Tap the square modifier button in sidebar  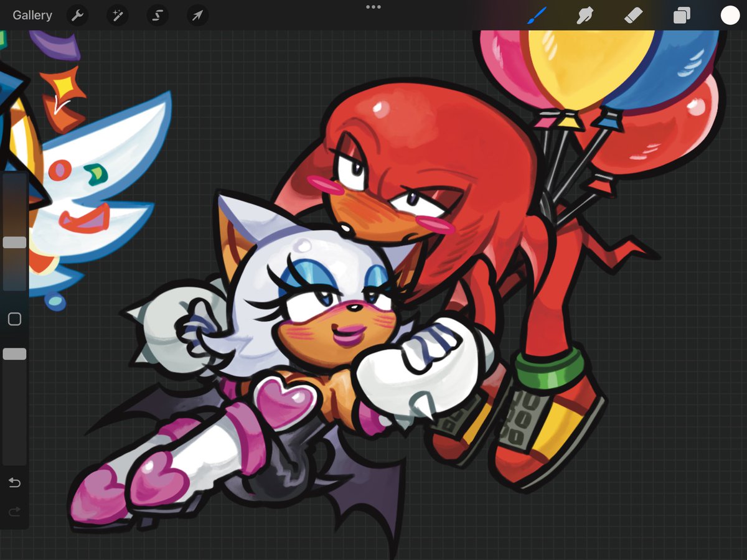(x=14, y=319)
